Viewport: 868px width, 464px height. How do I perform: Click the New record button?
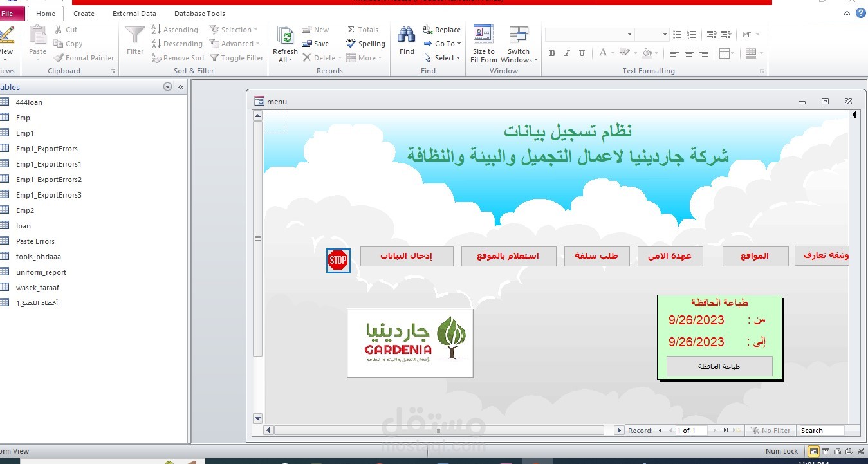point(315,30)
